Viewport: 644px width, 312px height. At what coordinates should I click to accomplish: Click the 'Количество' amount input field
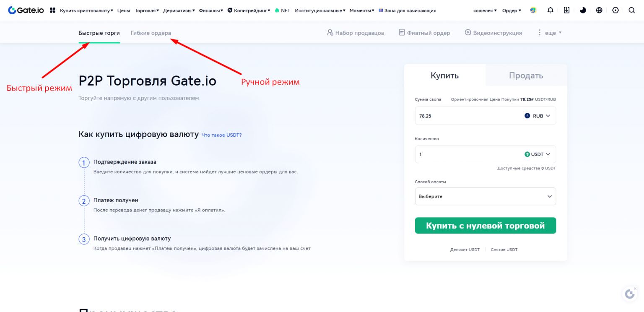click(465, 154)
